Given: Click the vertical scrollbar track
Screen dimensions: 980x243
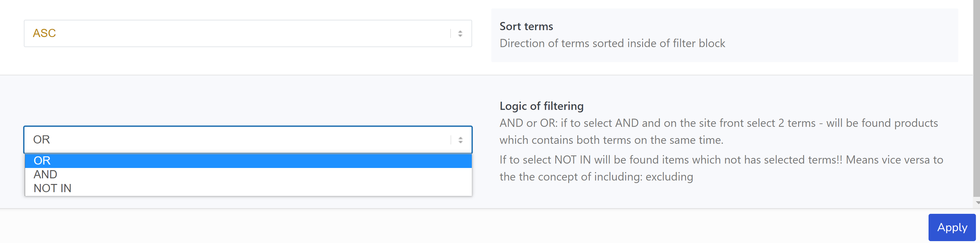Looking at the screenshot, I should pyautogui.click(x=977, y=95).
